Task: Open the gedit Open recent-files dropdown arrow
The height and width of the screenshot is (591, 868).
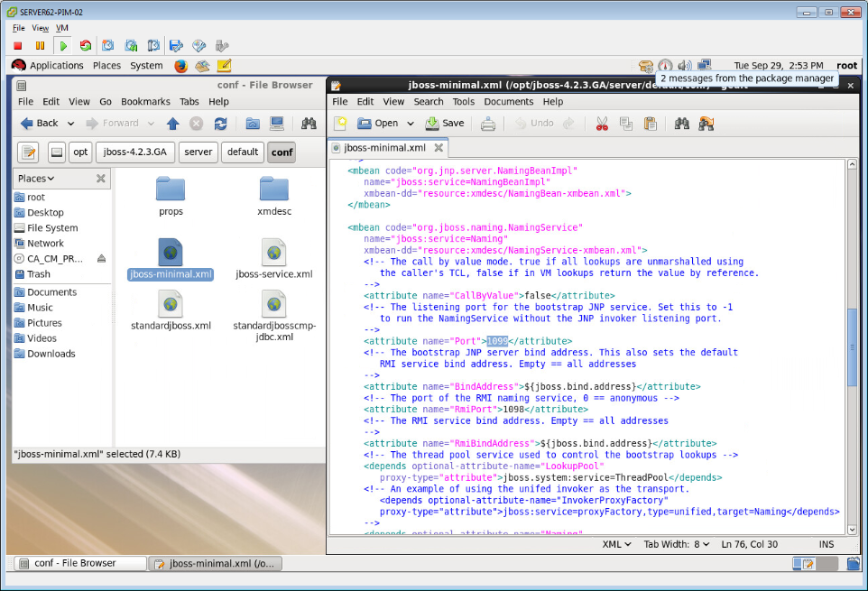Action: point(411,124)
